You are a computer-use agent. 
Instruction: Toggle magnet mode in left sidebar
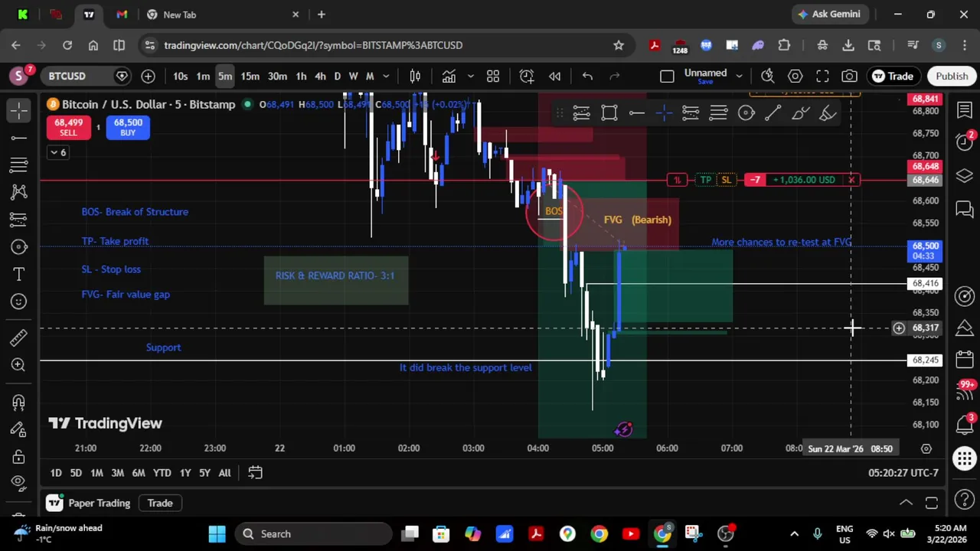tap(19, 402)
